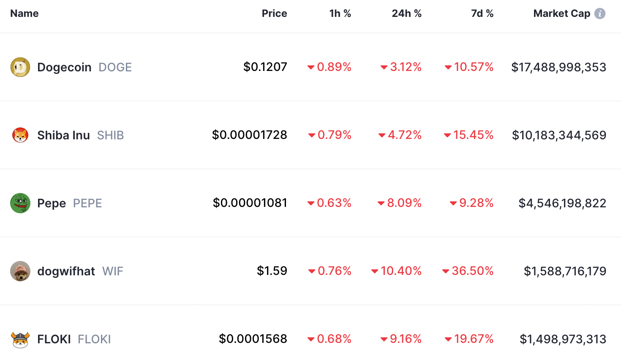Click the Dogecoin coin logo icon
The image size is (621, 364).
pyautogui.click(x=20, y=67)
